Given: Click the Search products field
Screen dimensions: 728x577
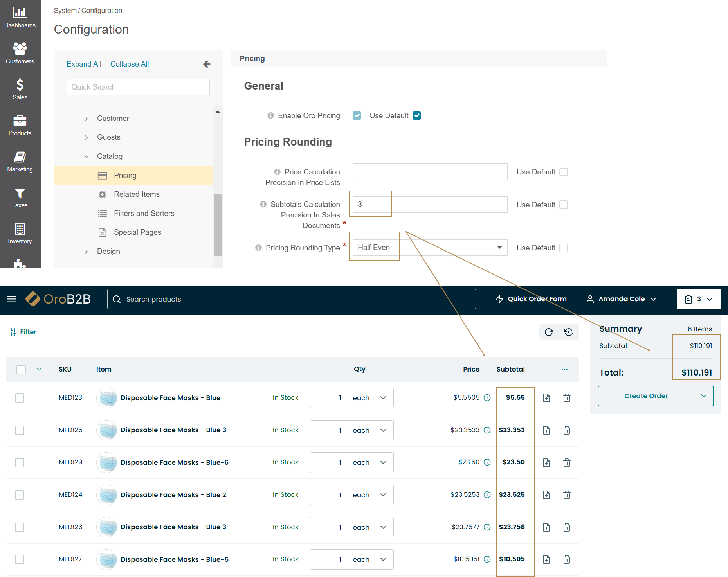Looking at the screenshot, I should tap(291, 299).
